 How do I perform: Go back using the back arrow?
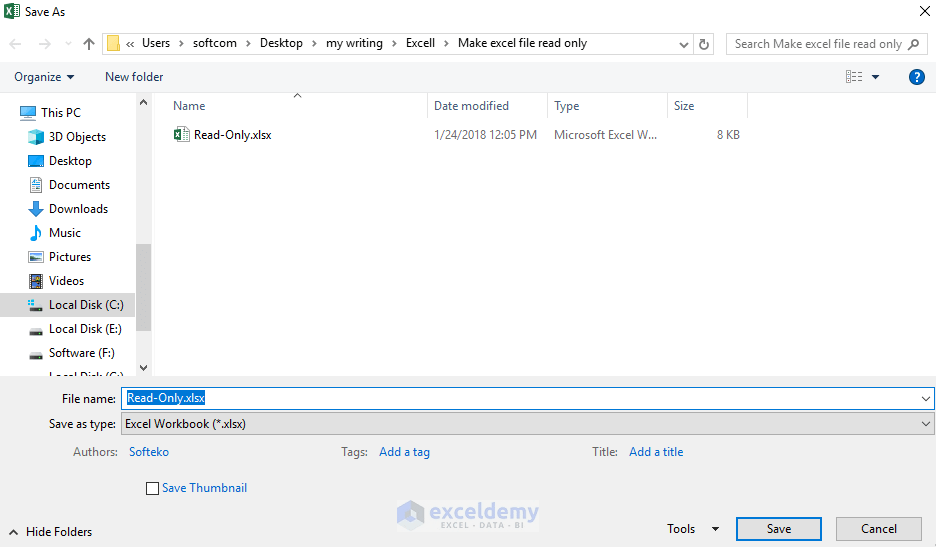click(16, 44)
